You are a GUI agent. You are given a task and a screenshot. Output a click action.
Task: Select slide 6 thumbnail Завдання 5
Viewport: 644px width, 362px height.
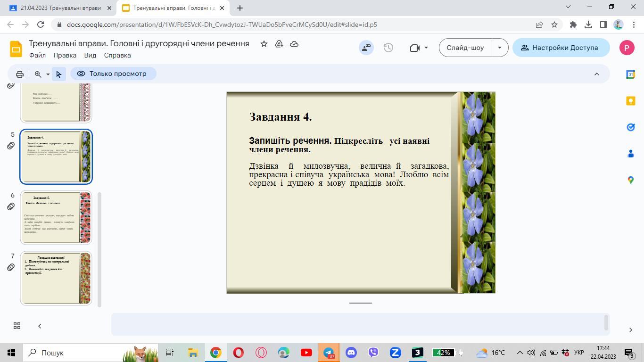(56, 217)
